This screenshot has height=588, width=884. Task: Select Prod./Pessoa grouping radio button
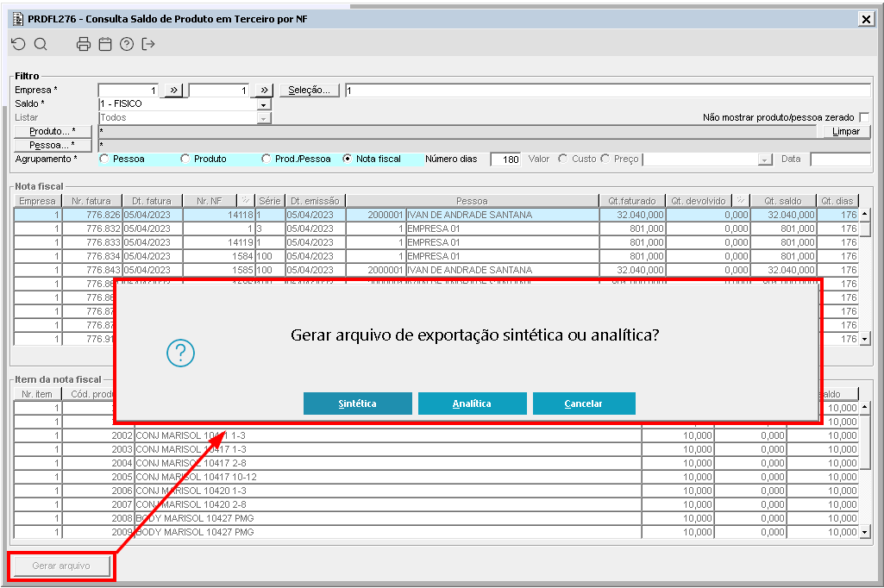tap(266, 159)
